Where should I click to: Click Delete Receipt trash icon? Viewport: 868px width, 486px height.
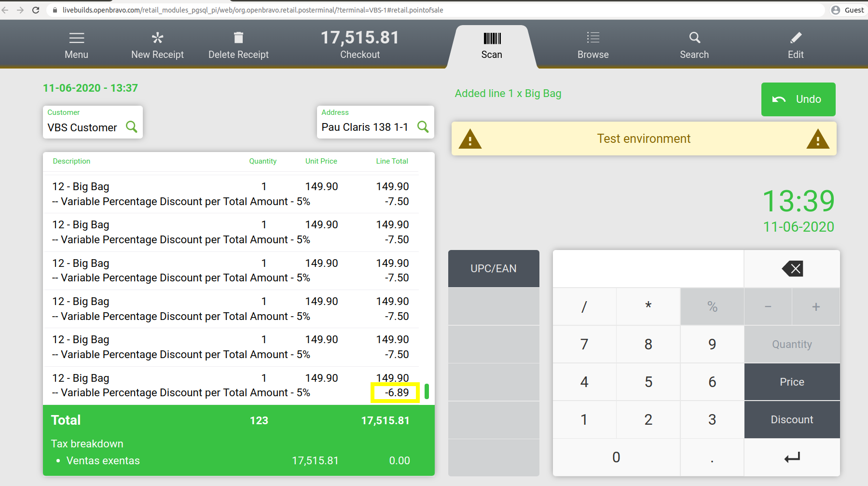(x=238, y=38)
